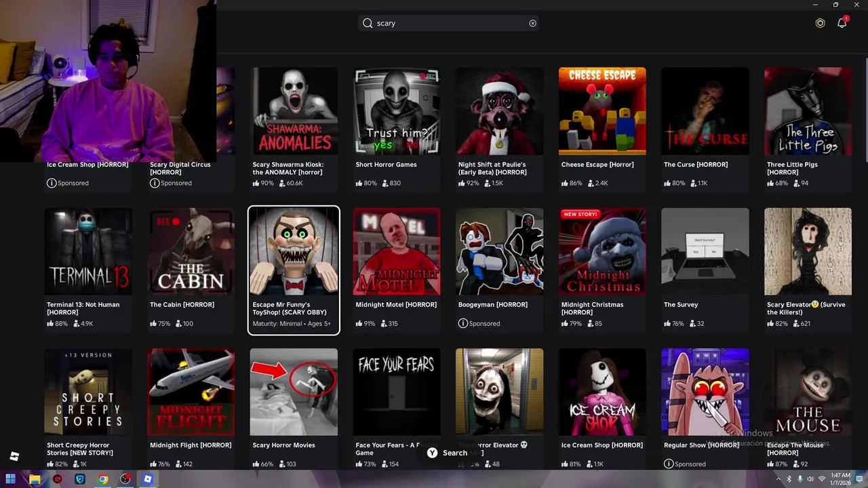
Task: Clear the search text with the X icon
Action: point(532,23)
